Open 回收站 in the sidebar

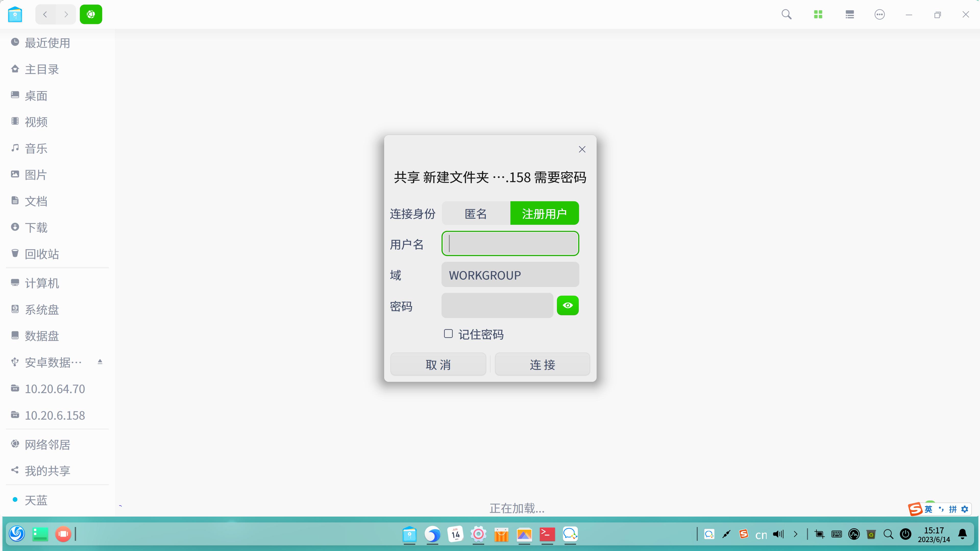(x=57, y=254)
